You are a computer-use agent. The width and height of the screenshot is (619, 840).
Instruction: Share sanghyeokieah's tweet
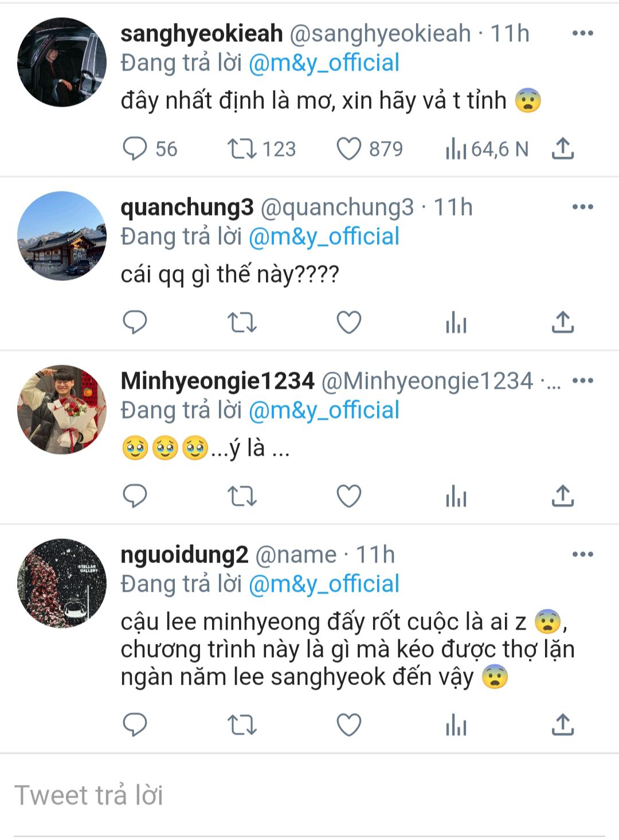562,149
